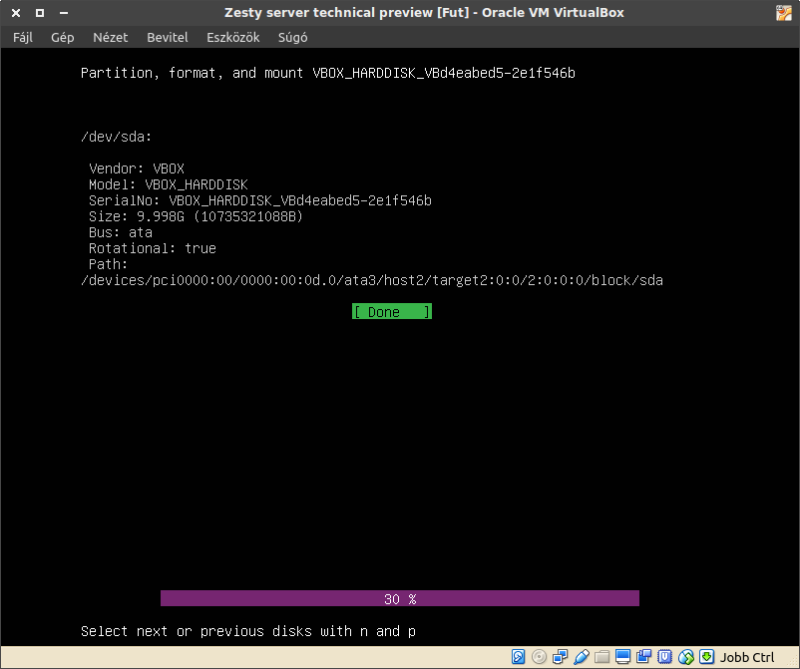Click the Bus: ata line
This screenshot has height=669, width=800.
coord(120,232)
